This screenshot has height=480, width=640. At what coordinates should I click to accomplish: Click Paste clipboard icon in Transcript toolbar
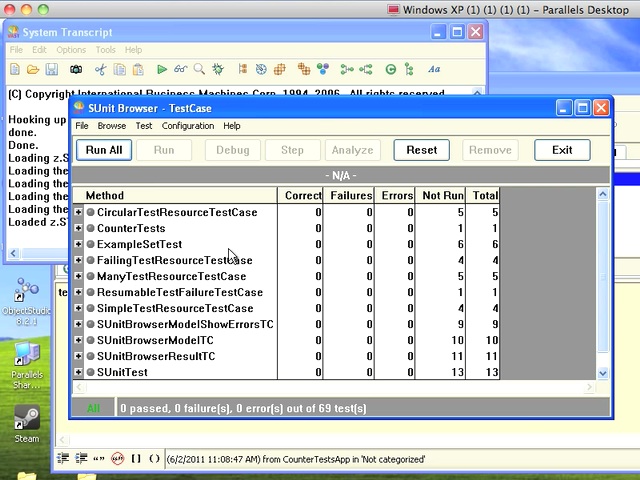tap(138, 69)
